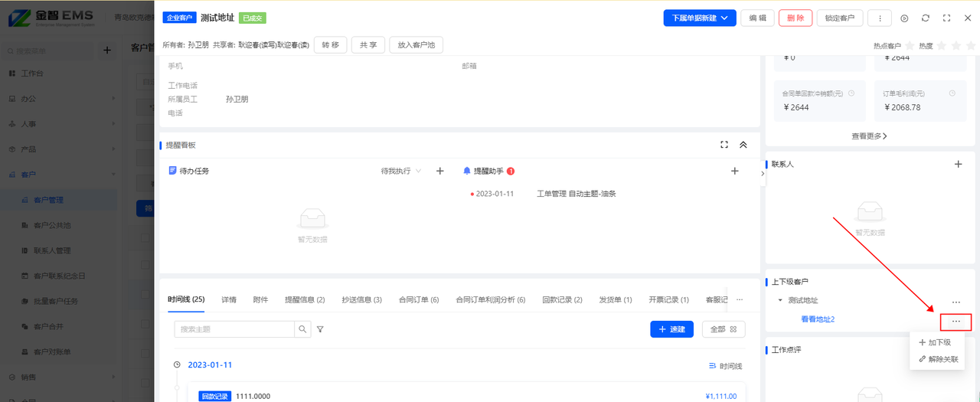980x402 pixels.
Task: Open 联系人管理 in the sidebar
Action: (52, 250)
